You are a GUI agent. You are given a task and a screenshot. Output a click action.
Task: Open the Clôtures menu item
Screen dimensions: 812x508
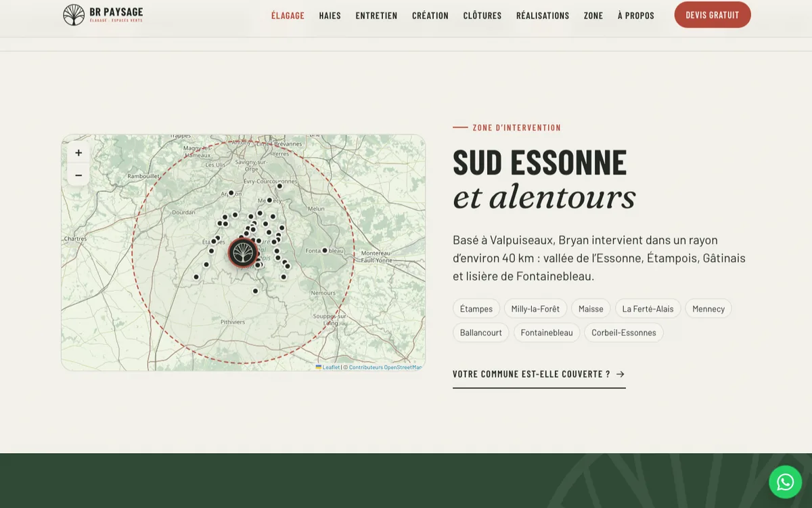482,16
